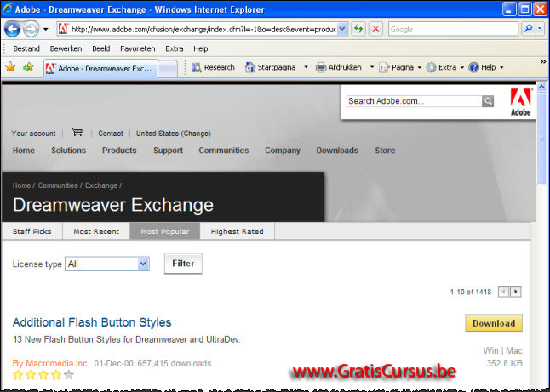Open the Help menu in menu bar

click(201, 48)
